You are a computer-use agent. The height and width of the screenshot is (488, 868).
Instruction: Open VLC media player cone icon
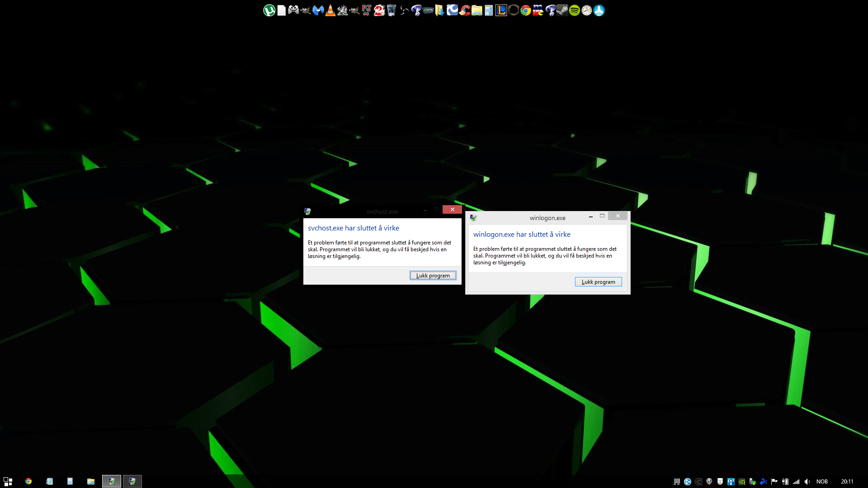[330, 10]
